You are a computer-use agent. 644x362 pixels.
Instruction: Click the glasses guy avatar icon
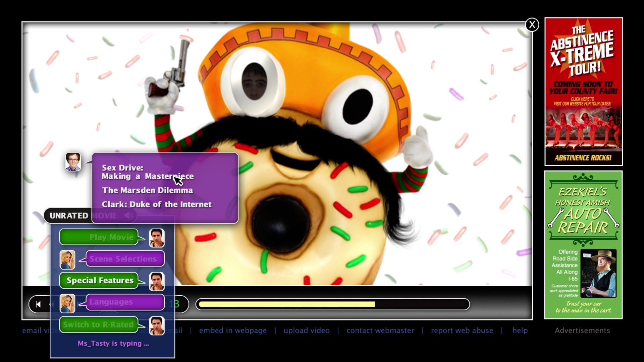pyautogui.click(x=73, y=162)
